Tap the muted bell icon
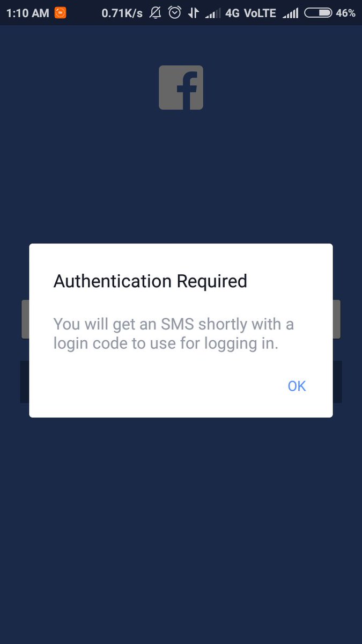 tap(156, 12)
